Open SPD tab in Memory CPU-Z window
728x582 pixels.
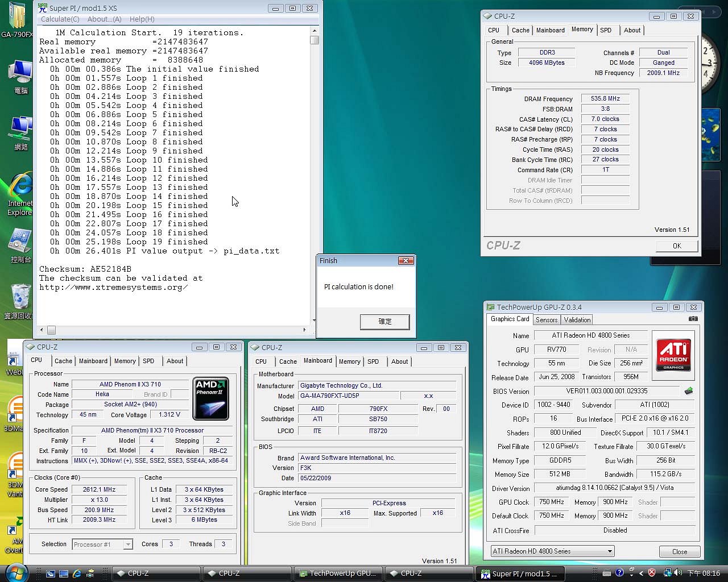click(x=606, y=30)
